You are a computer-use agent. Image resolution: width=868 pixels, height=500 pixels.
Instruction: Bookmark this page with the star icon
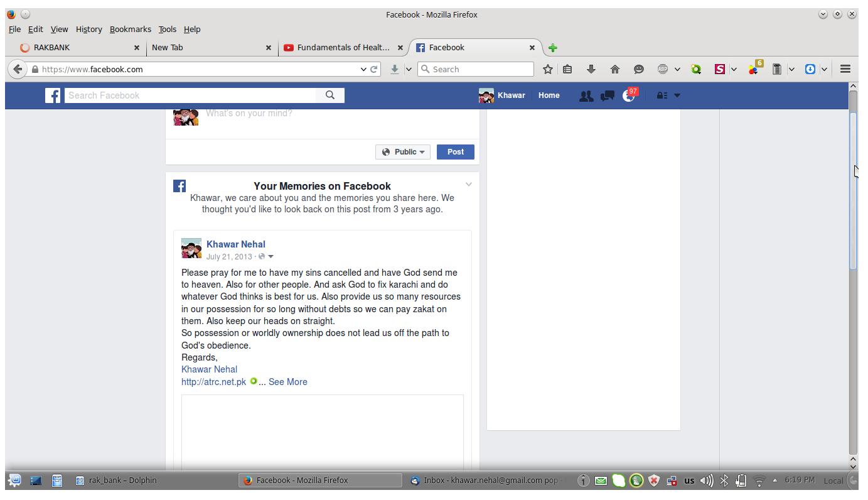[548, 69]
